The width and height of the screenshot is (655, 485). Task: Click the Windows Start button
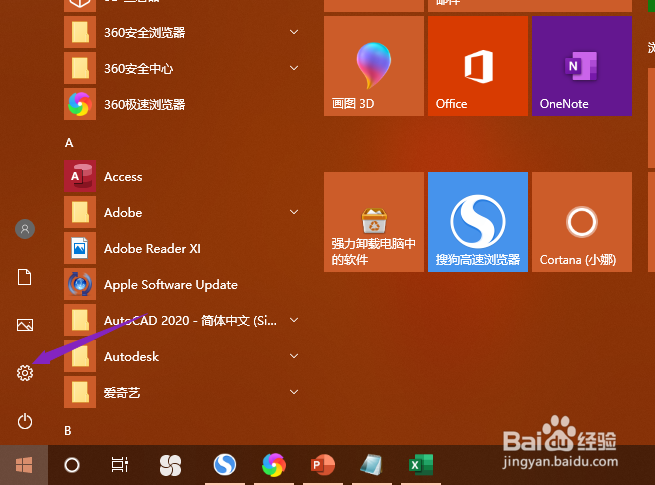pos(24,465)
